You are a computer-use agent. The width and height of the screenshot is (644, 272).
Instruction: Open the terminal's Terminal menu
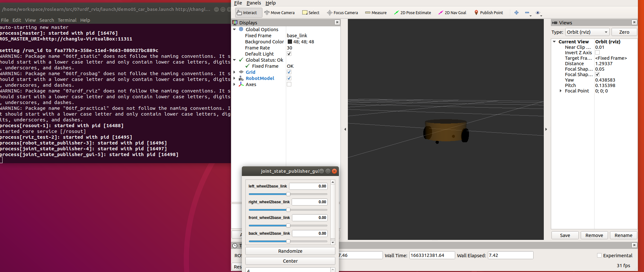click(x=67, y=20)
